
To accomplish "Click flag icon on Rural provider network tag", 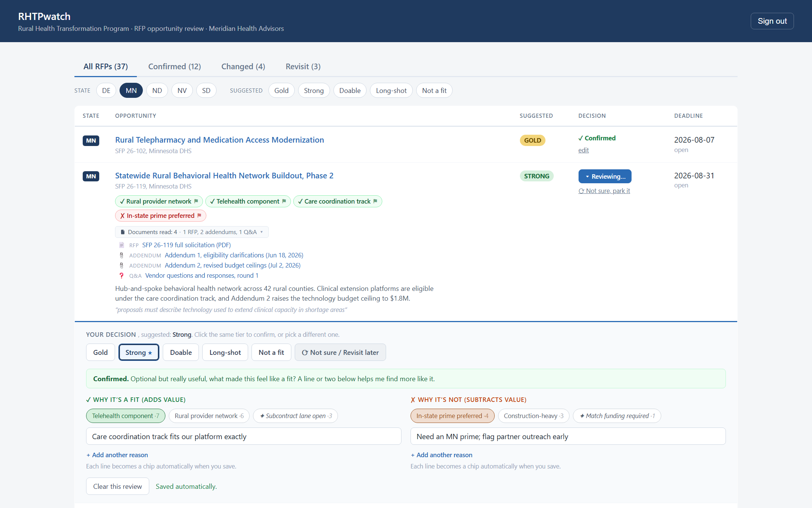I will [196, 201].
